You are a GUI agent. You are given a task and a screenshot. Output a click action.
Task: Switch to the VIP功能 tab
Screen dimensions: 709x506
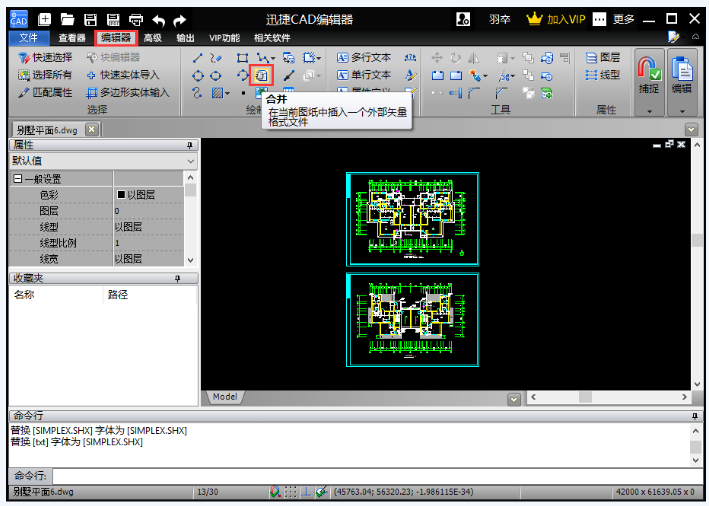pos(224,38)
